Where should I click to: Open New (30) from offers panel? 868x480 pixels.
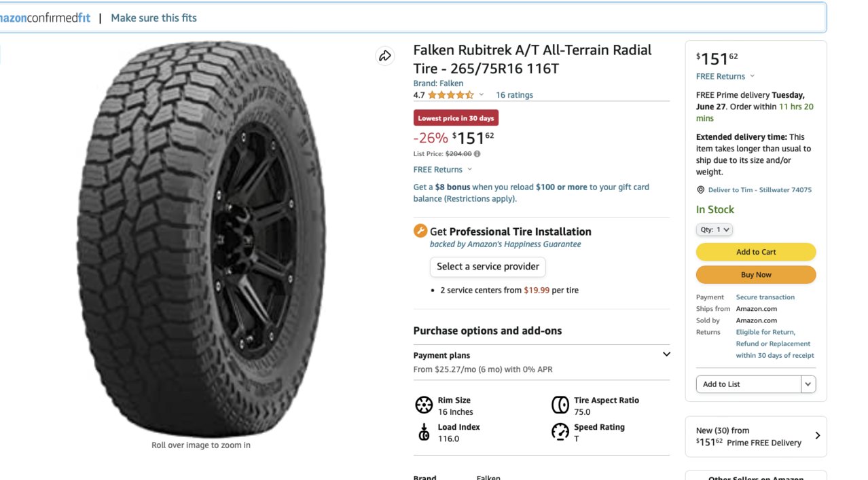[756, 437]
